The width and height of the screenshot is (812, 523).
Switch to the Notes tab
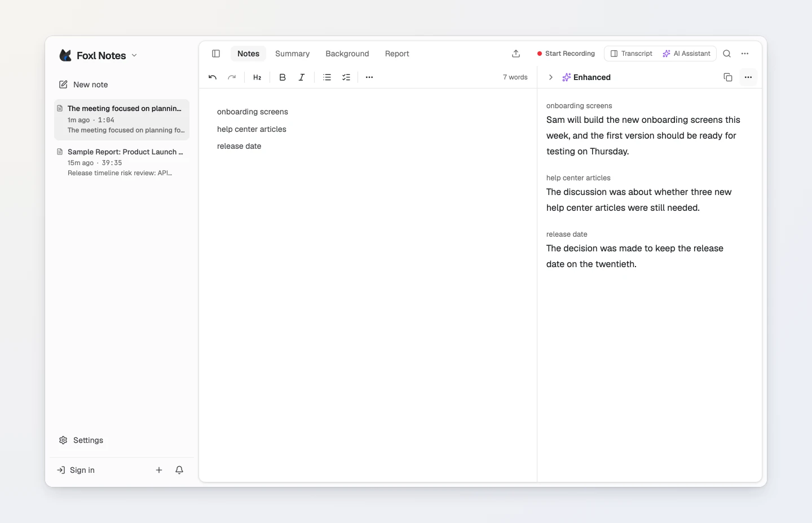click(248, 54)
